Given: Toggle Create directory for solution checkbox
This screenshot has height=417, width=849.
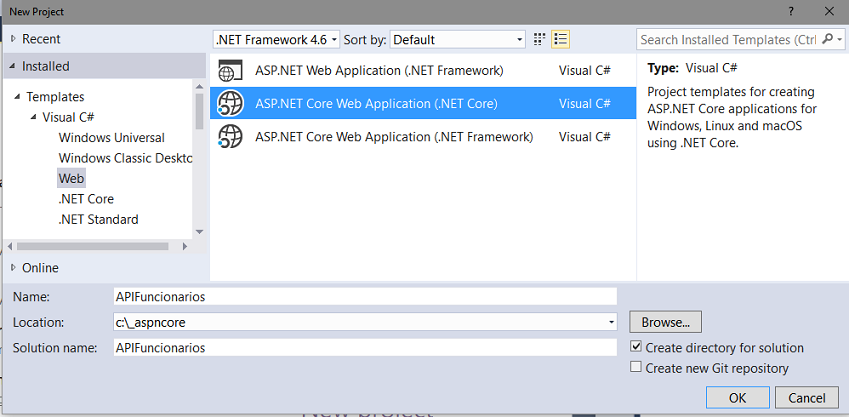Looking at the screenshot, I should [636, 347].
